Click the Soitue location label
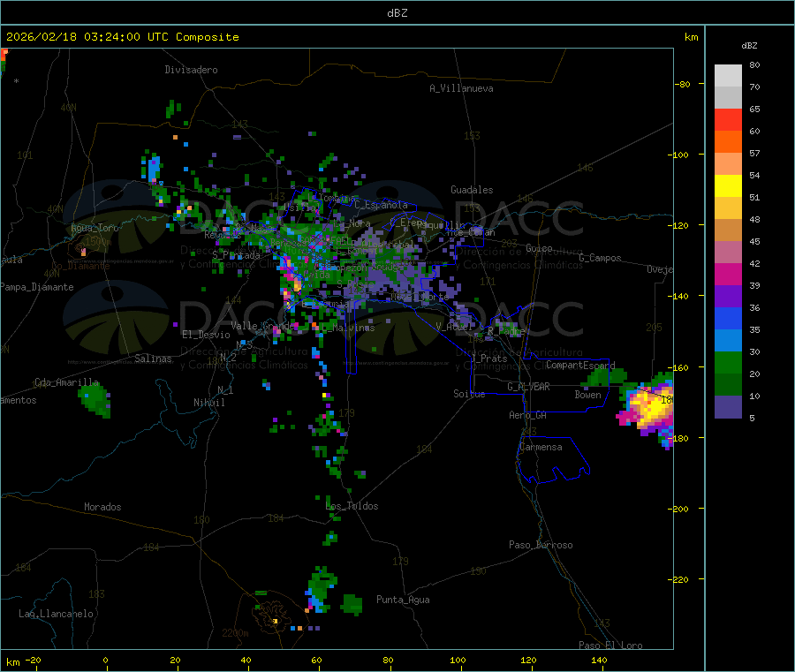This screenshot has height=672, width=795. [x=469, y=394]
